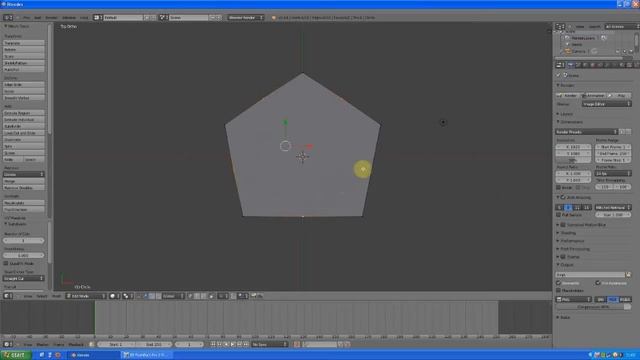The image size is (640, 360).
Task: Open the Render menu in top header
Action: [x=51, y=18]
